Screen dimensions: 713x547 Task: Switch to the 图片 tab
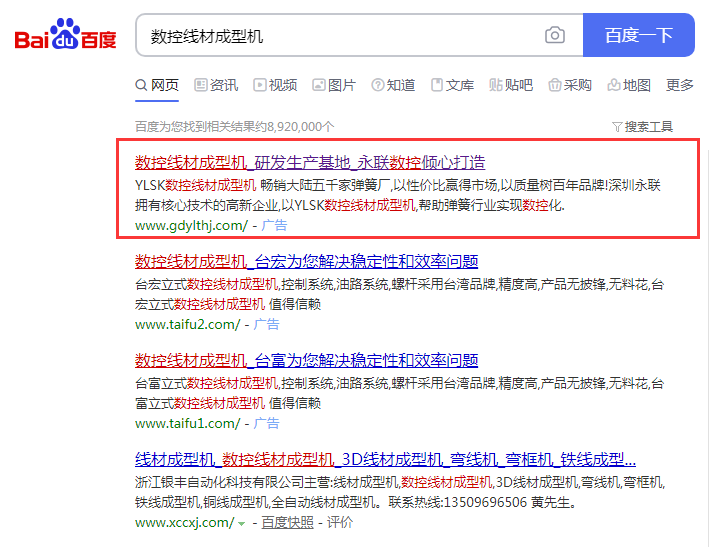coord(334,86)
